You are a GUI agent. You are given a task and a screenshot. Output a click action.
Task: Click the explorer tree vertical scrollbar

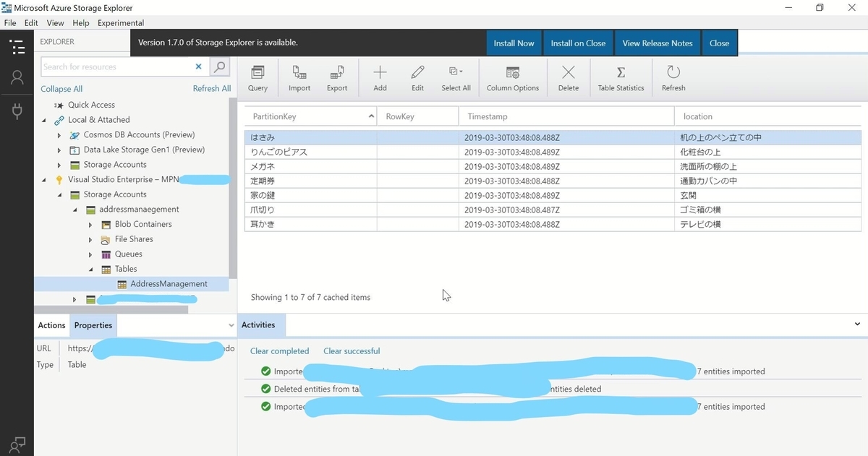tap(233, 188)
